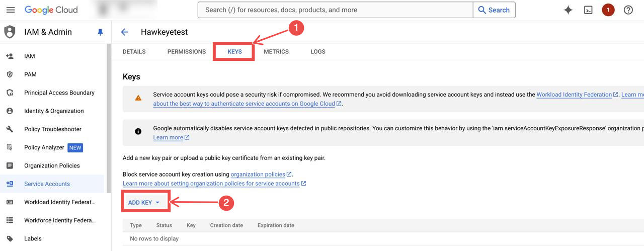Open notifications badge showing 1
Image resolution: width=644 pixels, height=251 pixels.
(608, 10)
